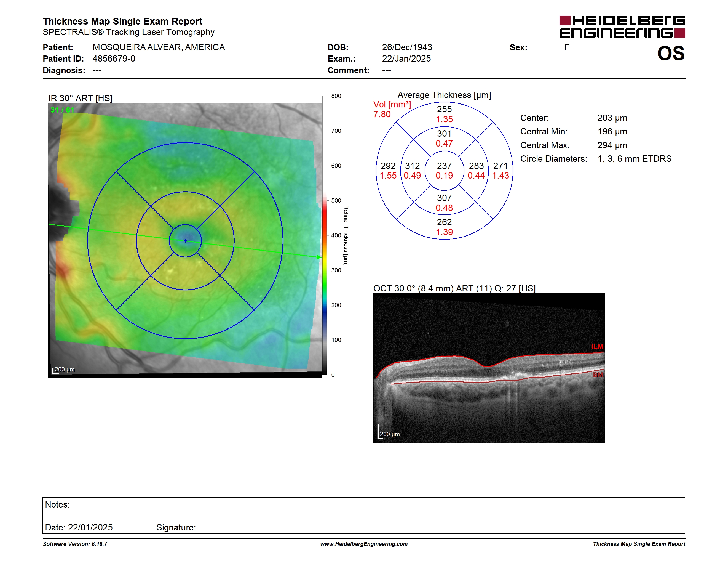Click the center sector thickness 237
The width and height of the screenshot is (728, 563).
click(444, 166)
